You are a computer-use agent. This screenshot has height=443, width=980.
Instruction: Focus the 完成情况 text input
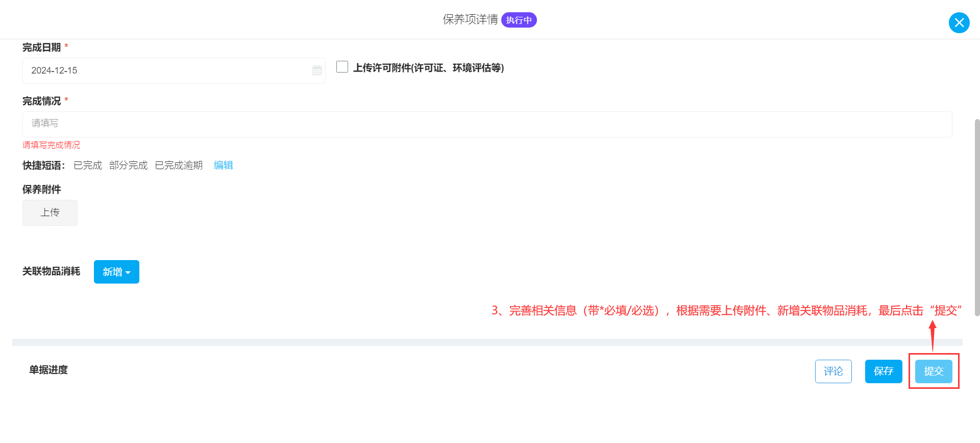(x=487, y=124)
